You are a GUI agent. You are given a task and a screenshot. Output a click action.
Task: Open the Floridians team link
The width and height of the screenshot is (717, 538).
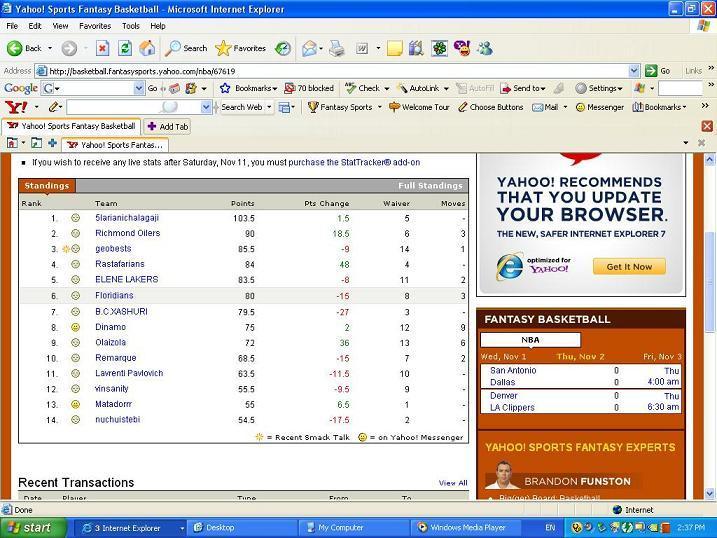[114, 295]
